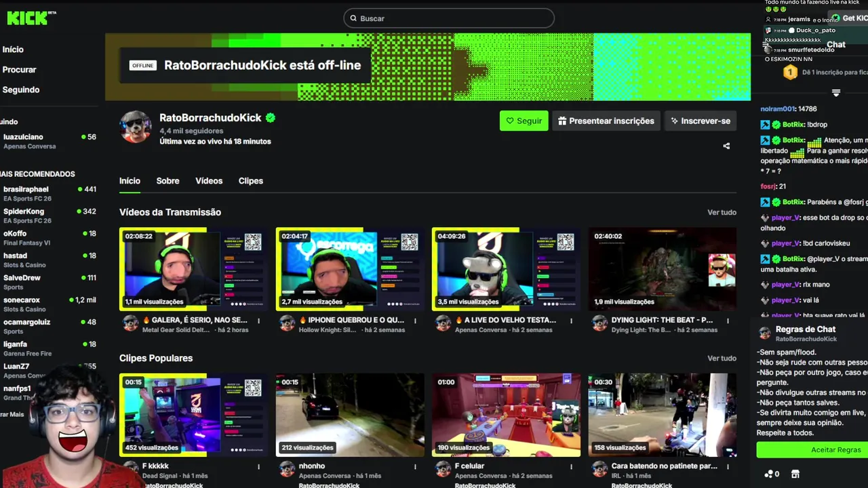Click fosrj username in chat
The image size is (868, 488).
click(768, 186)
